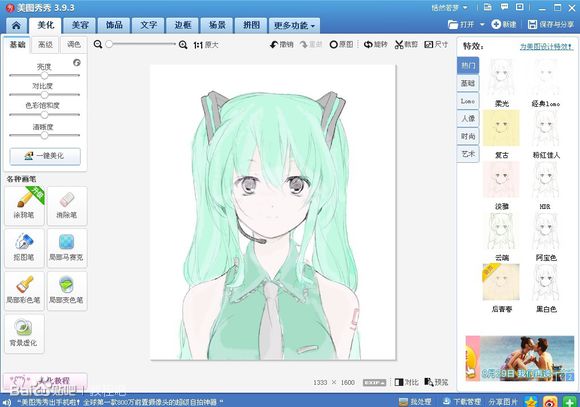Open the 边框 tab
580x407 pixels.
click(183, 26)
